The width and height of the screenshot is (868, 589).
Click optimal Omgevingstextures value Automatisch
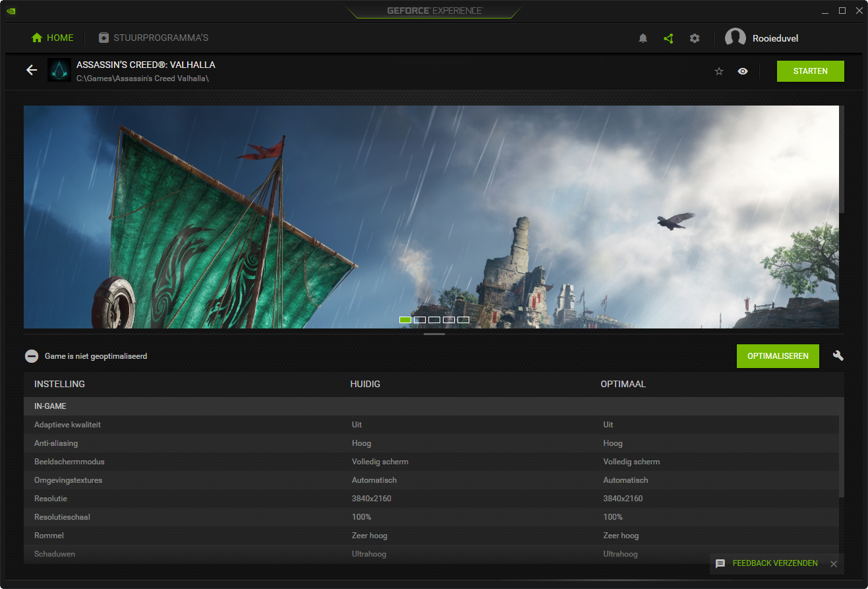pyautogui.click(x=625, y=480)
